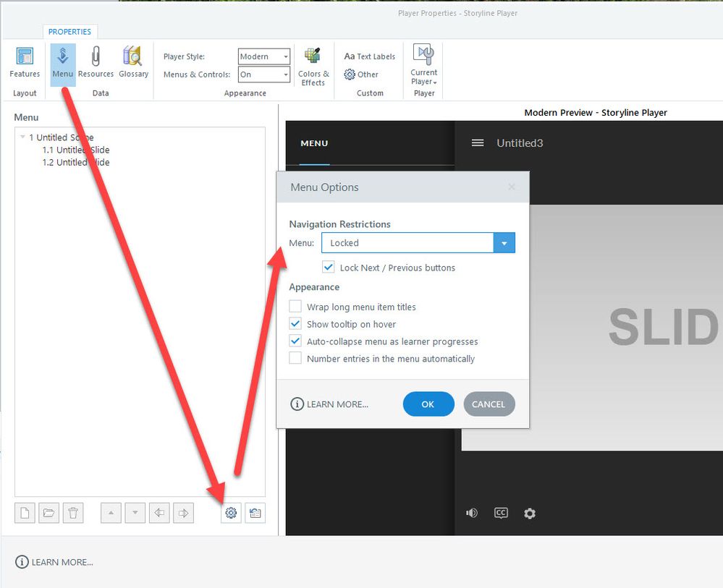This screenshot has height=588, width=723.
Task: Collapse the 1 Untitled Scene node
Action: (22, 137)
